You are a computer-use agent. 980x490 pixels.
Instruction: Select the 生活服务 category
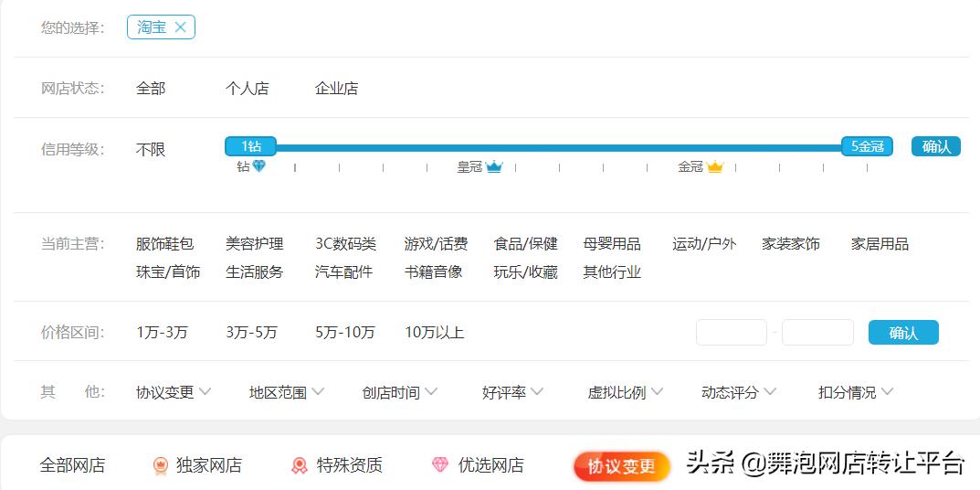click(255, 272)
